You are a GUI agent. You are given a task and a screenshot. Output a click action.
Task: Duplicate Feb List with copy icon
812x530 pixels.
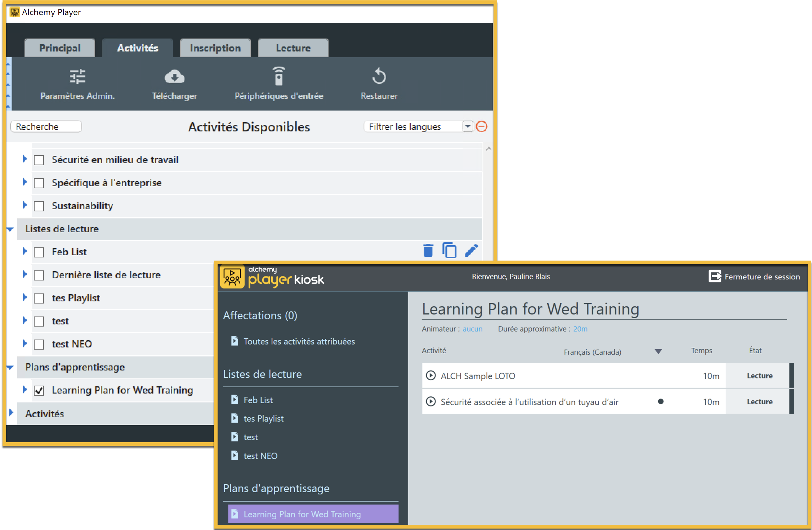click(450, 250)
